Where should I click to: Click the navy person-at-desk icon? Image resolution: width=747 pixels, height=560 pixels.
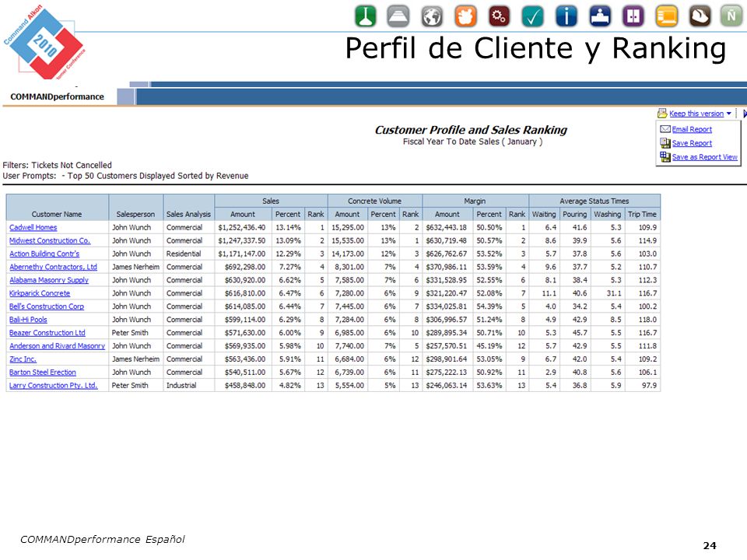click(x=600, y=16)
